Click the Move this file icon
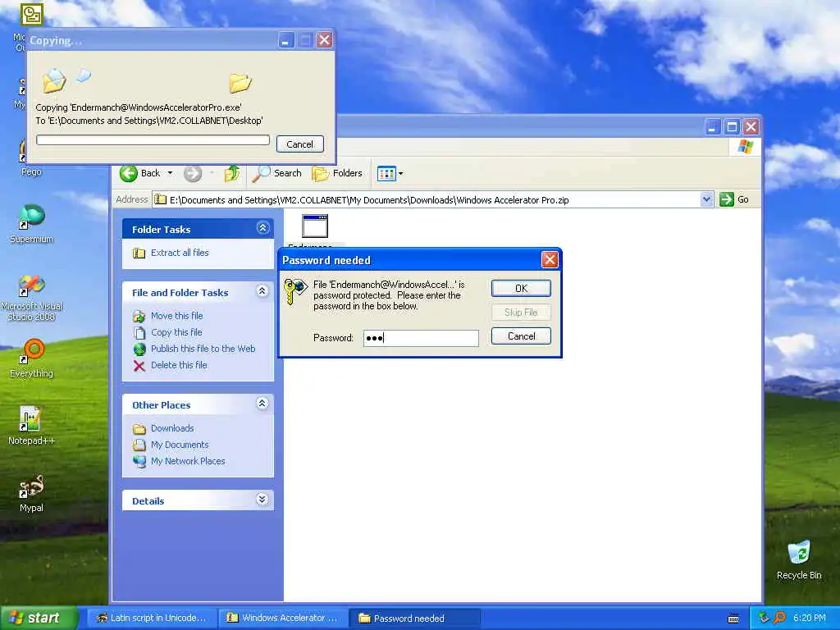 (x=139, y=317)
